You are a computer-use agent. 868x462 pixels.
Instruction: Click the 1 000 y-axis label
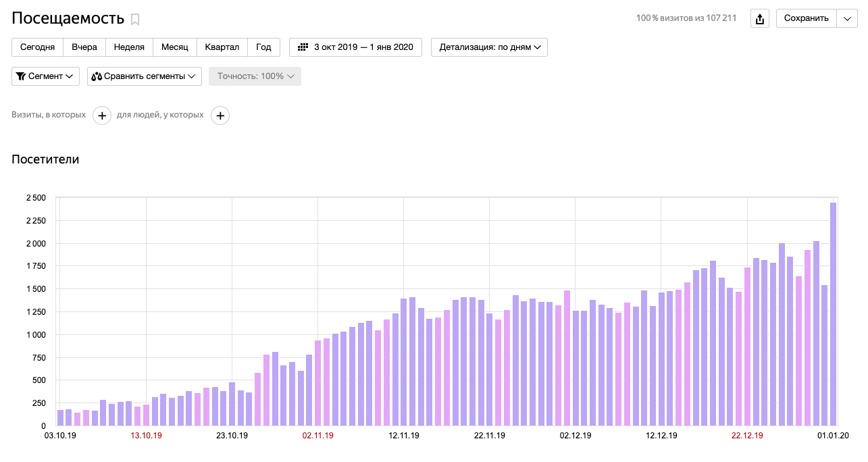(x=36, y=335)
